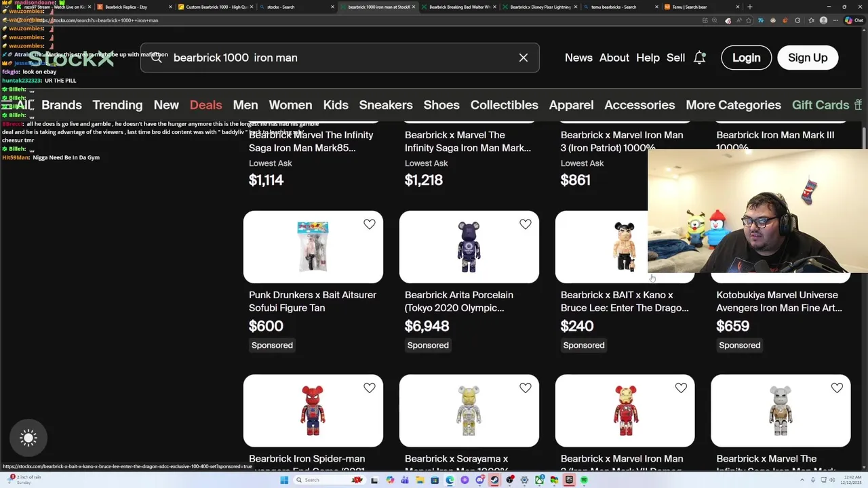Open the Windows Start menu
This screenshot has height=488, width=868.
[284, 480]
